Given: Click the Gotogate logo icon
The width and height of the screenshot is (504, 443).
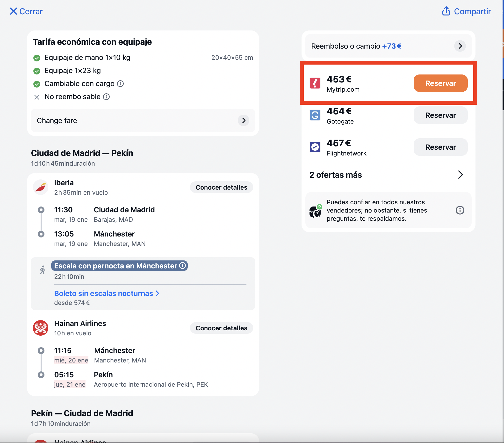Looking at the screenshot, I should point(315,115).
